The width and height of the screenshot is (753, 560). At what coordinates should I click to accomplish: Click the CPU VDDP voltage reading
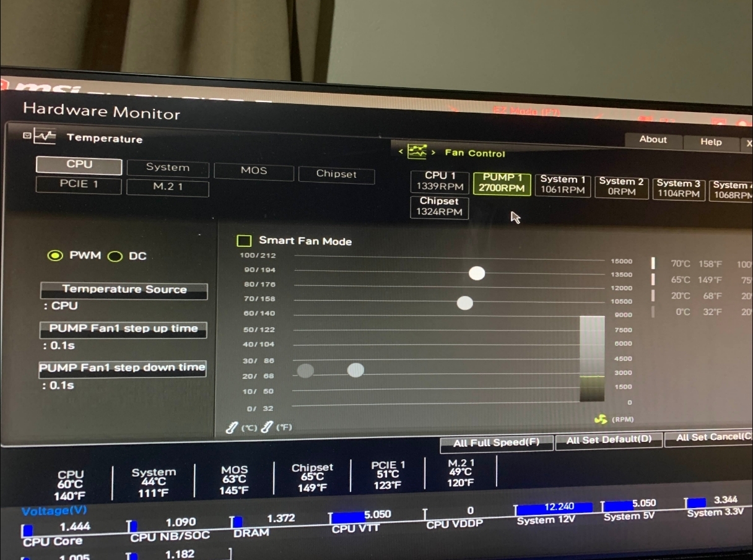point(455,517)
